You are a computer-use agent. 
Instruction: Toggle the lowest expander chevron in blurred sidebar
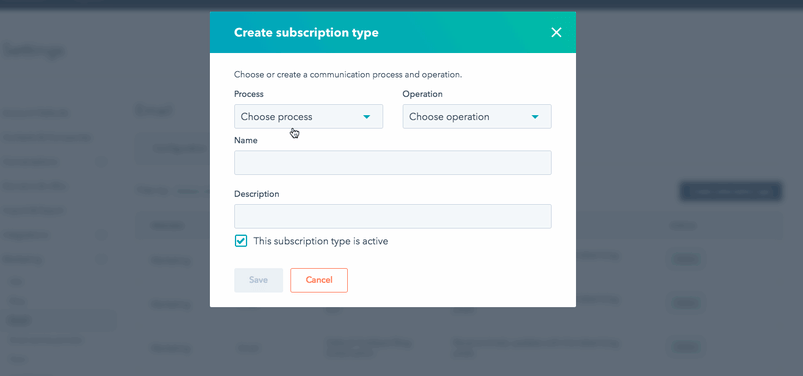point(101,259)
